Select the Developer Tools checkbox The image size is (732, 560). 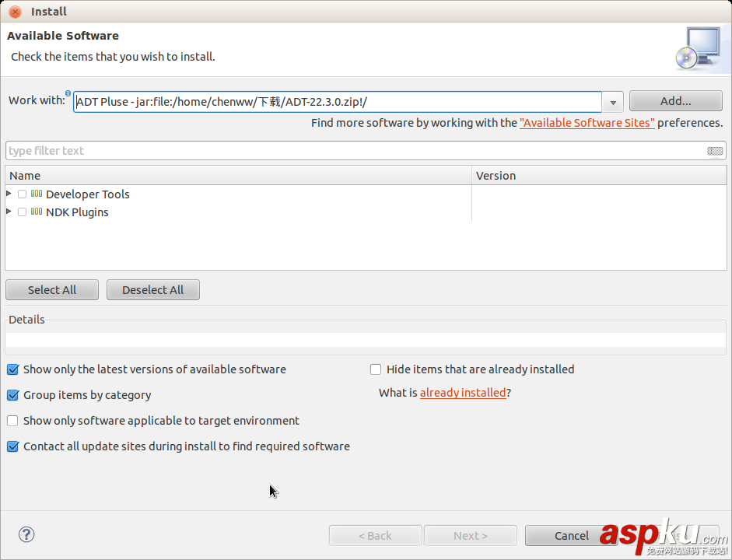click(x=22, y=194)
